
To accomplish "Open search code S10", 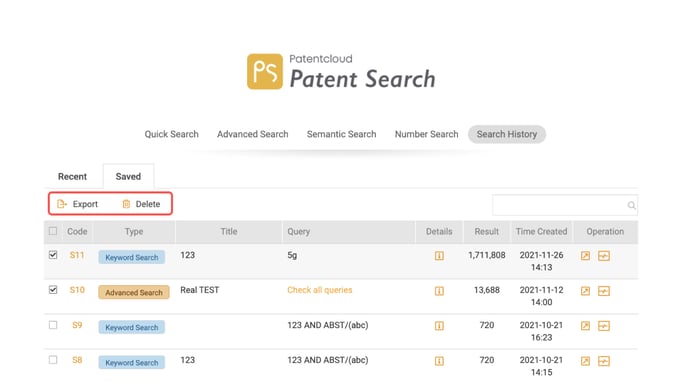I will (x=77, y=290).
